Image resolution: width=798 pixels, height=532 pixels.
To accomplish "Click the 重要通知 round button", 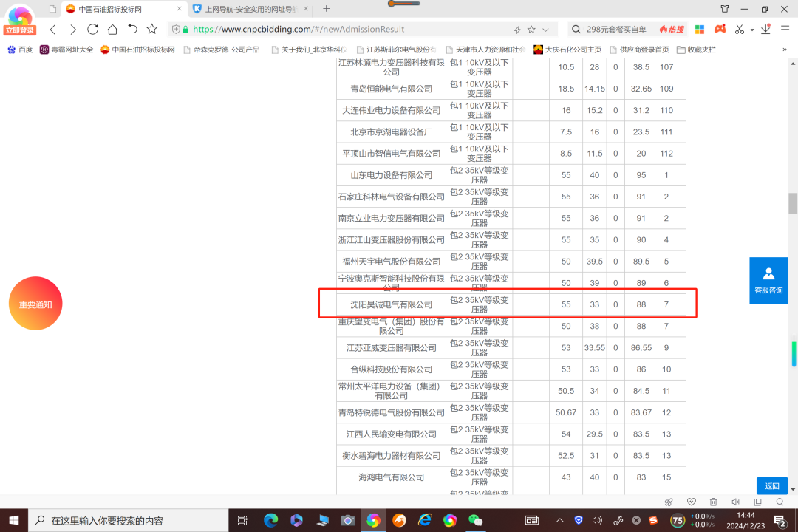I will [35, 304].
